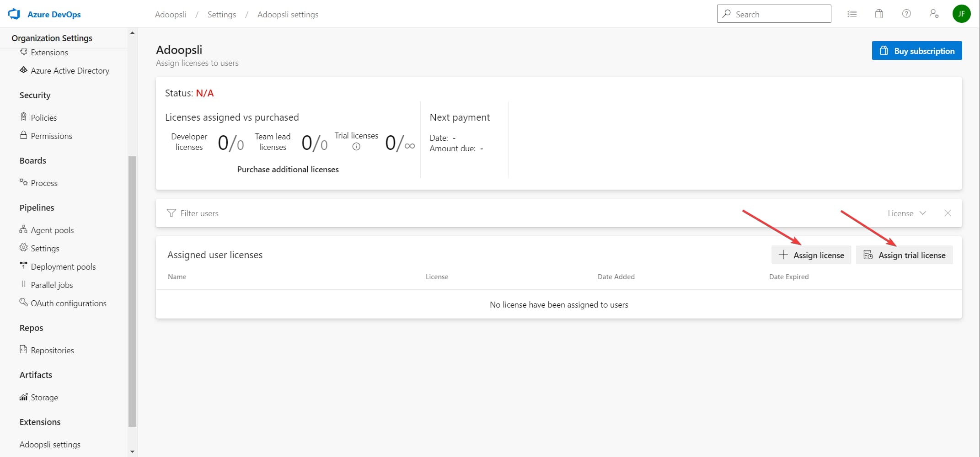Sort by License column header

pos(437,277)
